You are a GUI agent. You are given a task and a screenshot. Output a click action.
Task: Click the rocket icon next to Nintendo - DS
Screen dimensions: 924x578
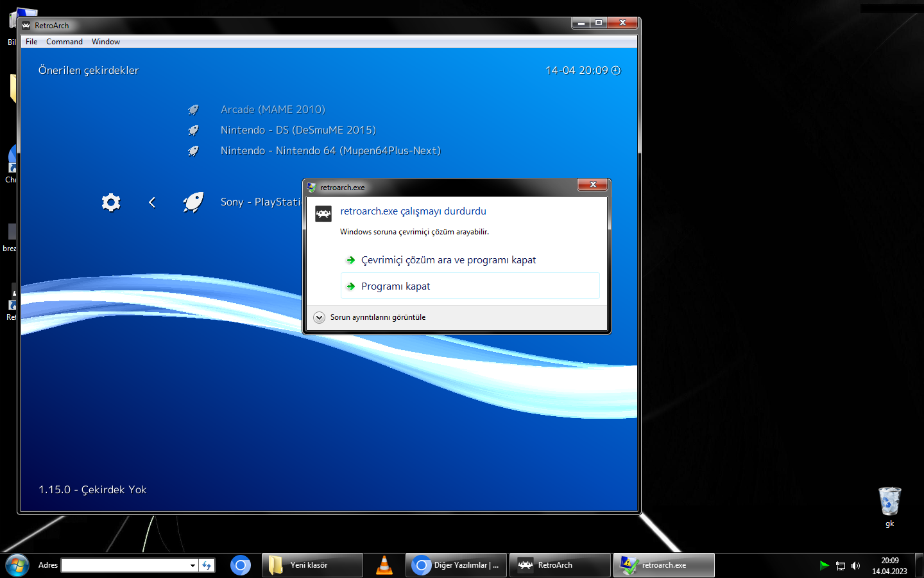coord(193,130)
